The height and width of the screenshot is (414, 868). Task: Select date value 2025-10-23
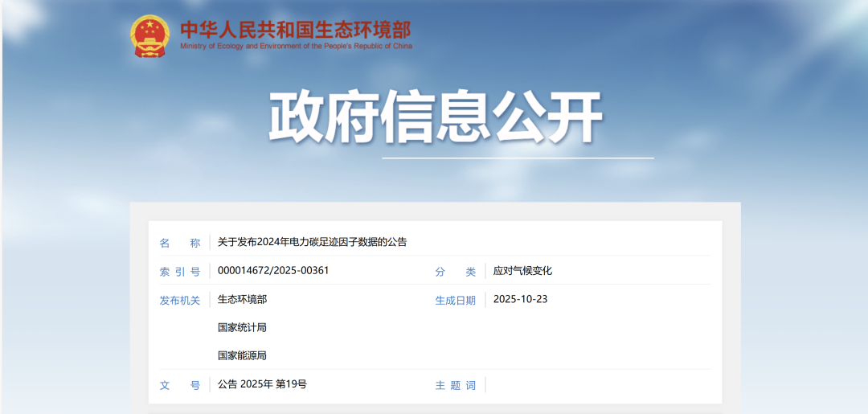point(520,299)
